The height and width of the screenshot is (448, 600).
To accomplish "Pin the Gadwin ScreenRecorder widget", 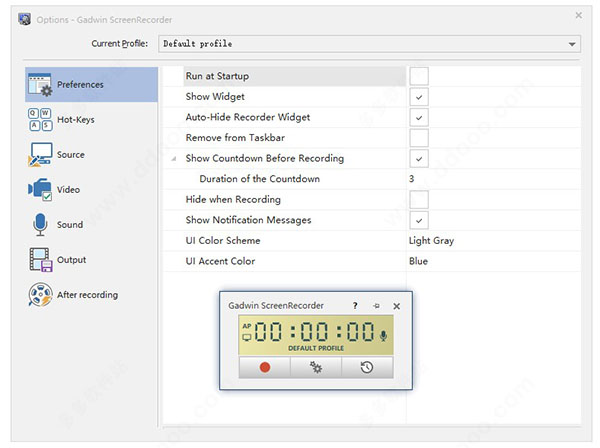I will coord(376,306).
